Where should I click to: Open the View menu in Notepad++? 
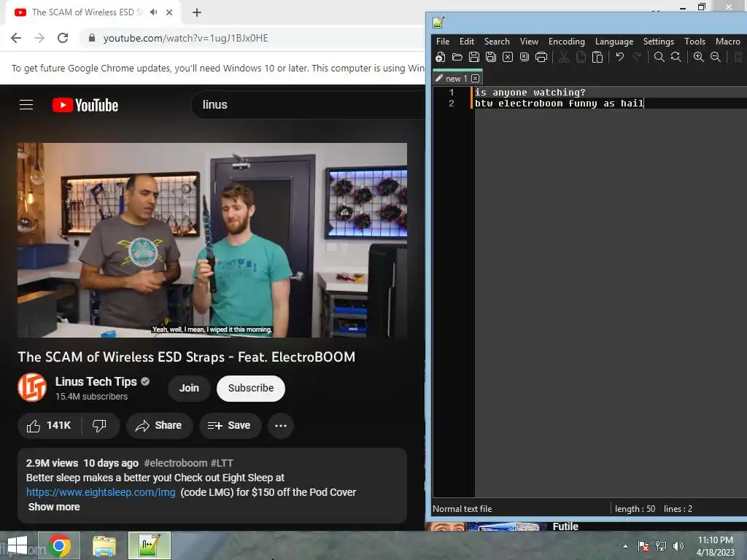529,42
